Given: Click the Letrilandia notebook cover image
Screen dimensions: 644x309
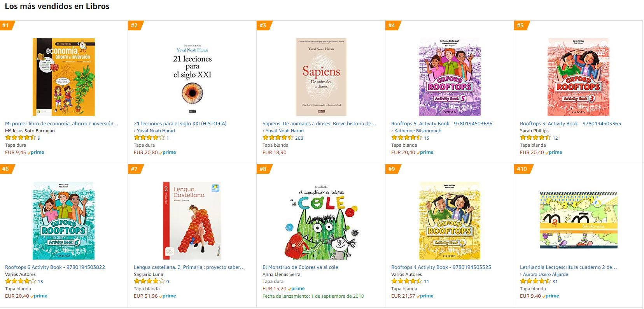Looking at the screenshot, I should 578,220.
